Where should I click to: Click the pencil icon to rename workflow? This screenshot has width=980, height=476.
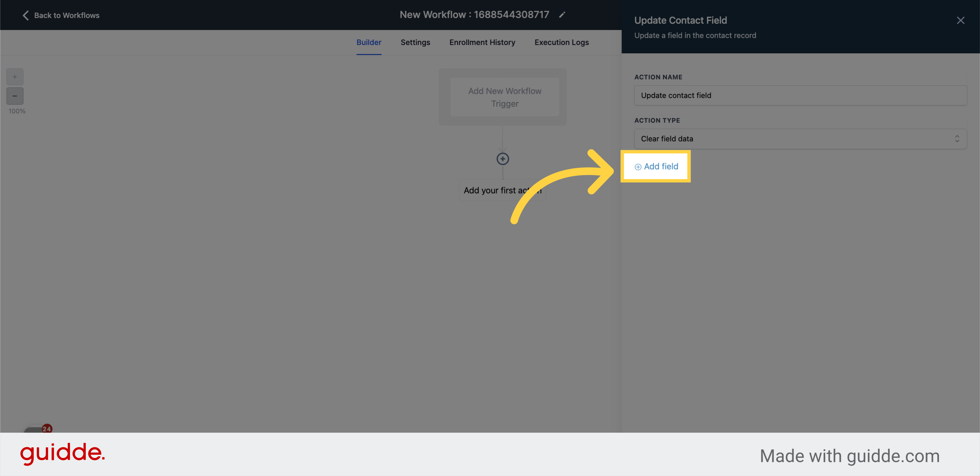(x=562, y=15)
